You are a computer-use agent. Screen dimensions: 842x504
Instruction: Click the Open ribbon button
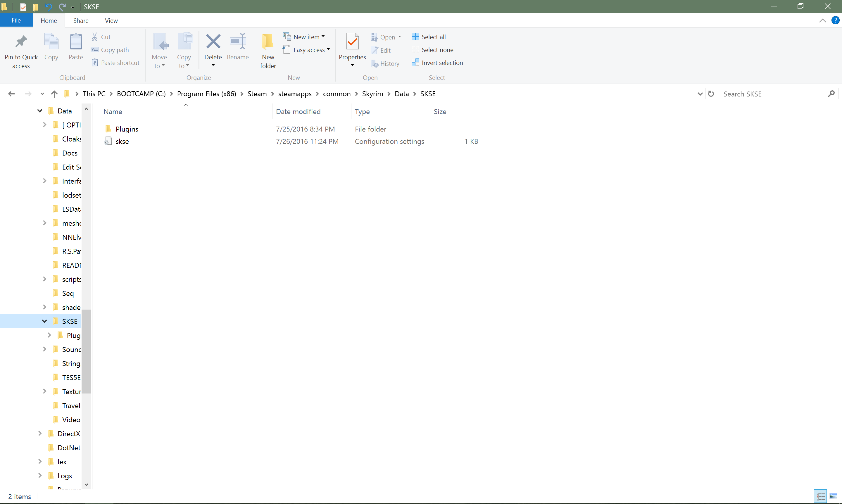click(386, 37)
